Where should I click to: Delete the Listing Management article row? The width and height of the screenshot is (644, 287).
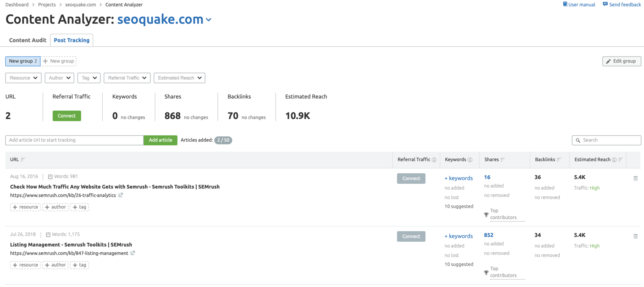point(635,236)
